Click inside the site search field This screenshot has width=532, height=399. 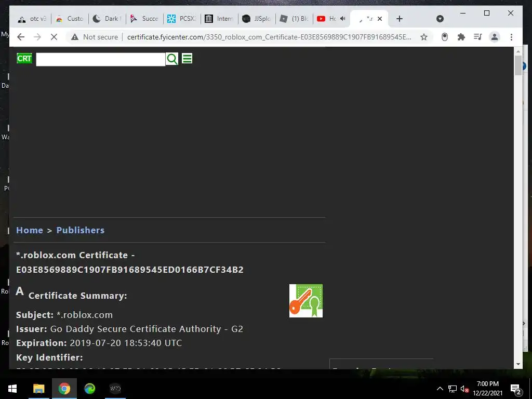(x=101, y=59)
